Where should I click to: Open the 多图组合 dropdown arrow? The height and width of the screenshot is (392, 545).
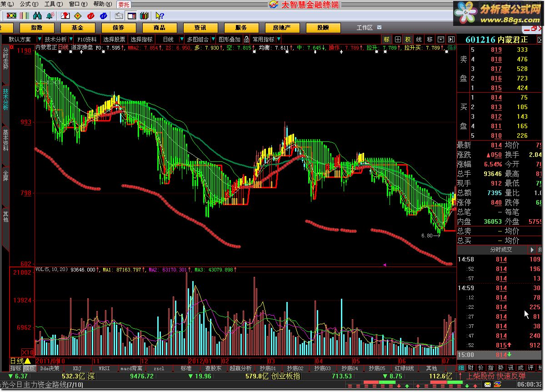(x=213, y=39)
